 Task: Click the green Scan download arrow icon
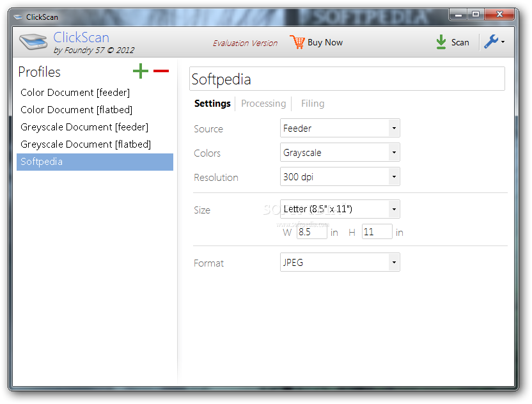441,42
